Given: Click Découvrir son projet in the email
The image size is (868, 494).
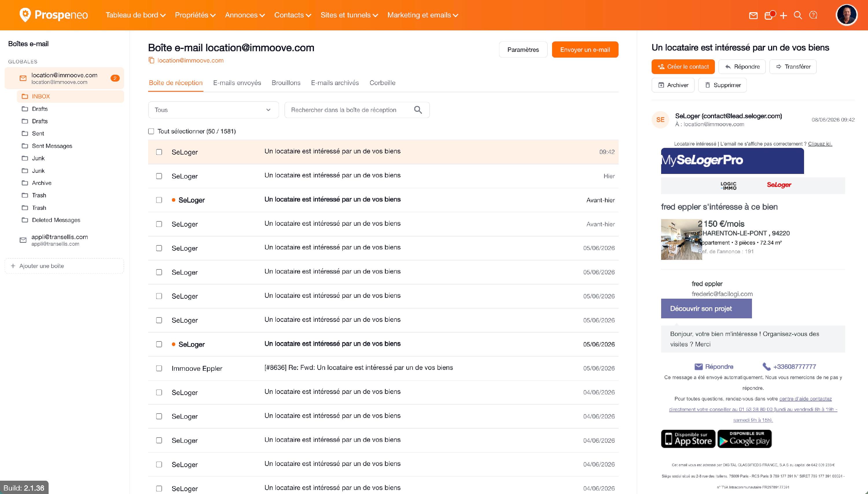Looking at the screenshot, I should [x=707, y=309].
